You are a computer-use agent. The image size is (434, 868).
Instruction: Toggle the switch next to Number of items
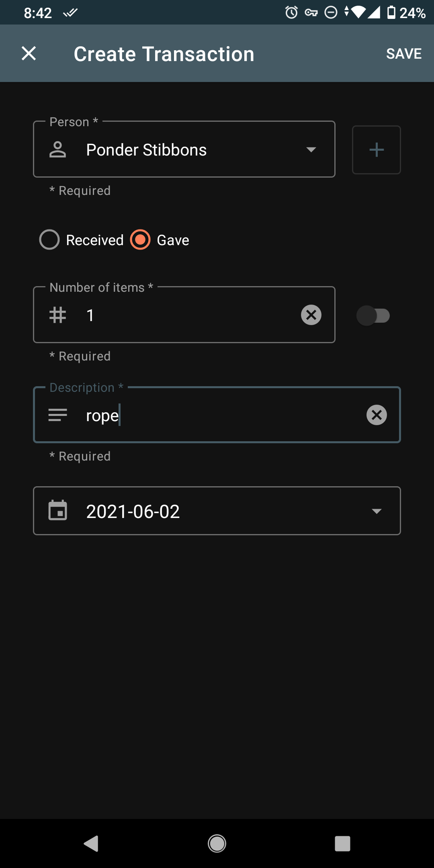373,315
